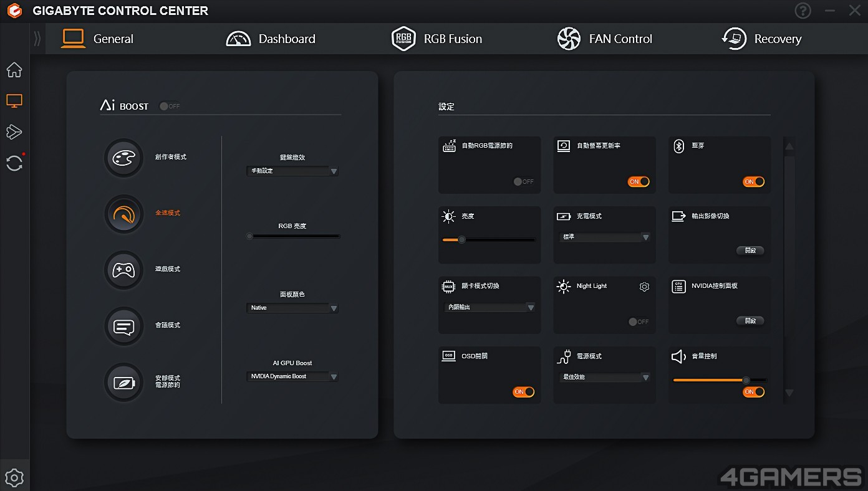The image size is (868, 491).
Task: Expand the sidebar using the double-chevron icon
Action: [x=37, y=39]
